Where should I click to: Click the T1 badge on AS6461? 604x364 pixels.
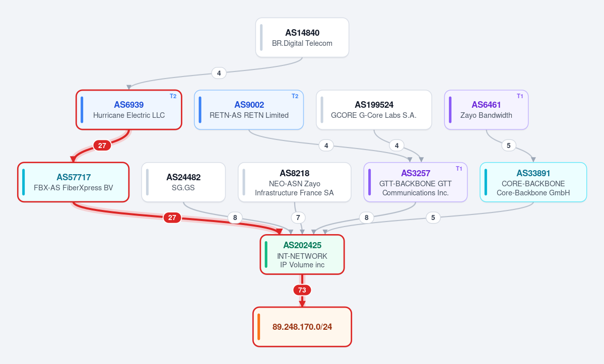(x=520, y=96)
